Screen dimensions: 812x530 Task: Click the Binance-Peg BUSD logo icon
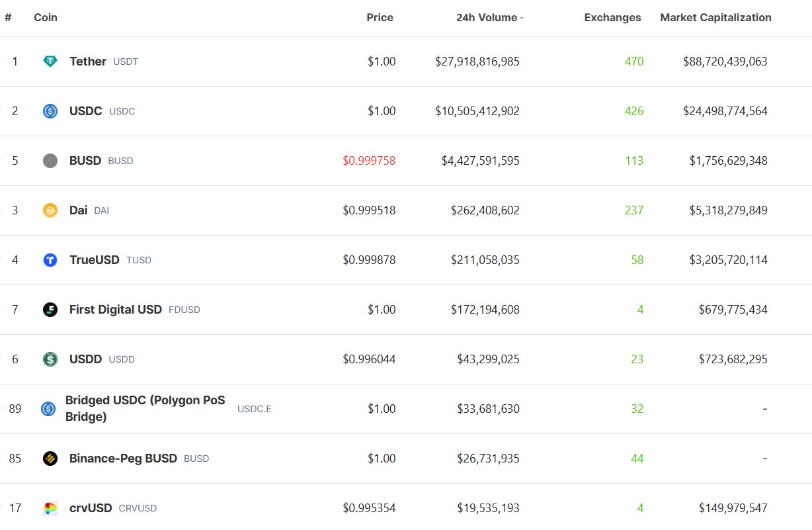point(50,459)
